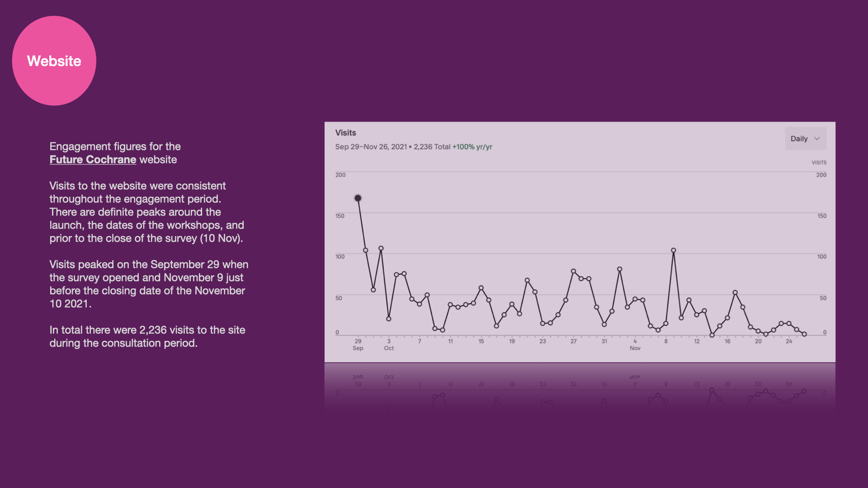Click the data point above Oct 27 tick
The height and width of the screenshot is (488, 868).
(x=573, y=271)
